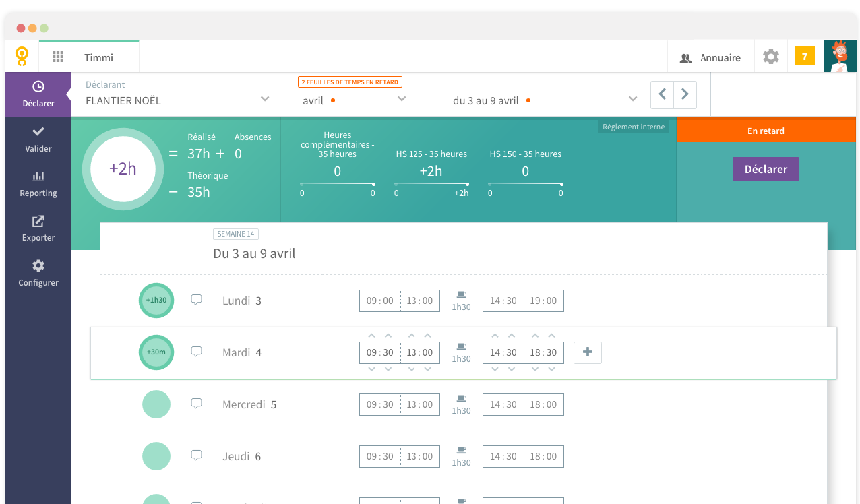This screenshot has height=504, width=860.
Task: Increase the hour of Mardi's 09:30 time
Action: pos(371,336)
